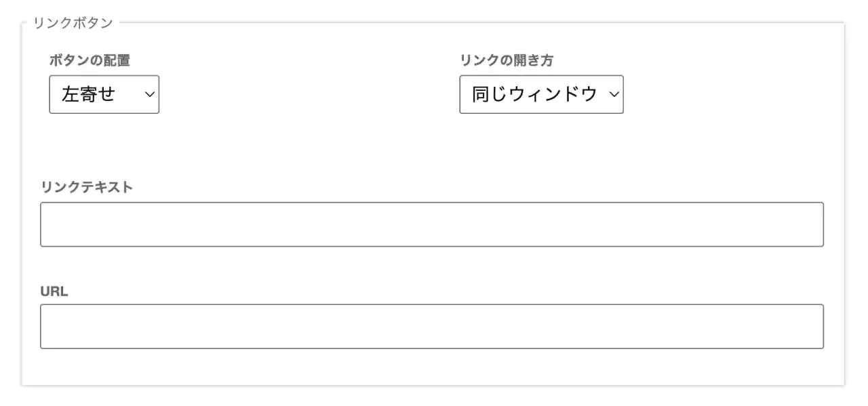Click the ボタンの配置 label
The image size is (868, 406).
tap(90, 60)
